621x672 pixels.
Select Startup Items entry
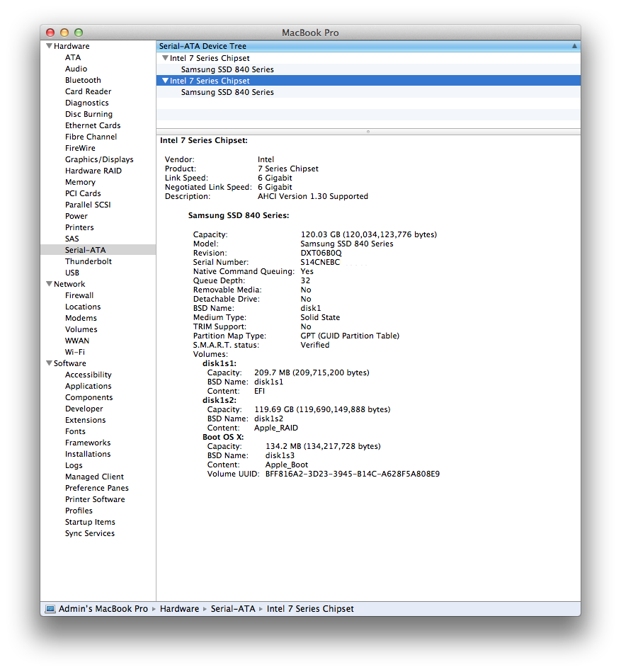point(90,522)
